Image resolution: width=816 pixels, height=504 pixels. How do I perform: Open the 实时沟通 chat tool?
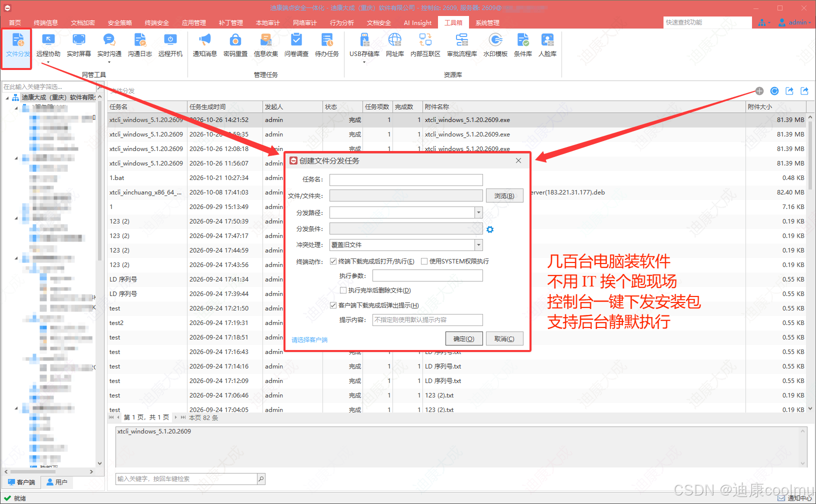click(x=109, y=45)
